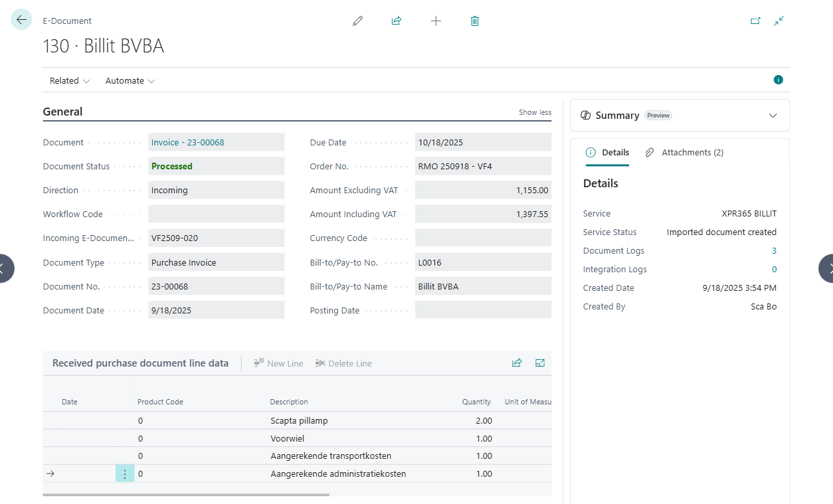Select the Details tab

[x=607, y=152]
